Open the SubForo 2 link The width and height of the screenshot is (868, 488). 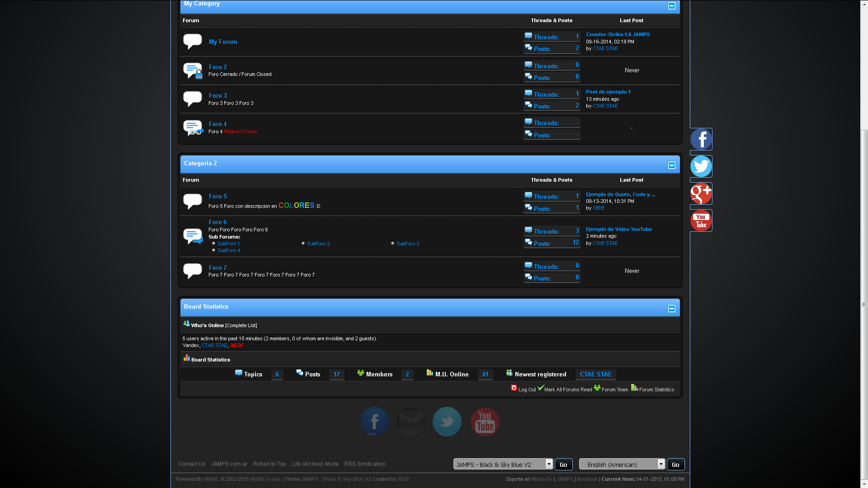[318, 244]
